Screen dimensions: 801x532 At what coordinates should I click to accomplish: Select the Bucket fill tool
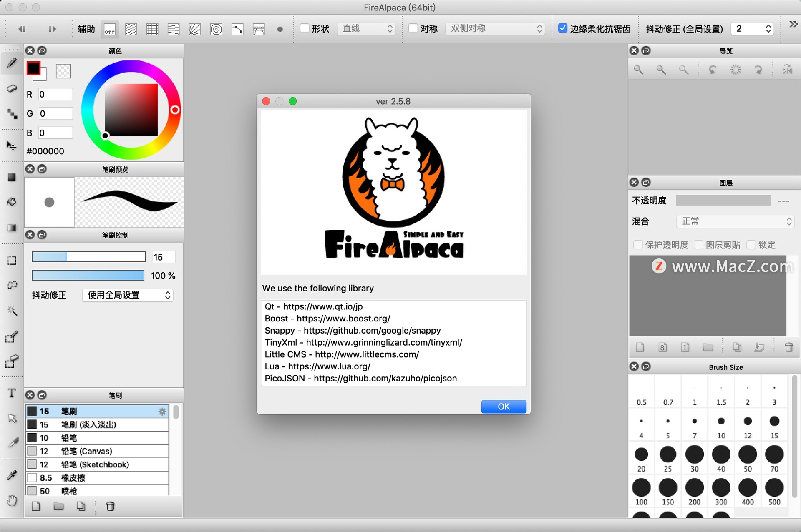(x=12, y=202)
